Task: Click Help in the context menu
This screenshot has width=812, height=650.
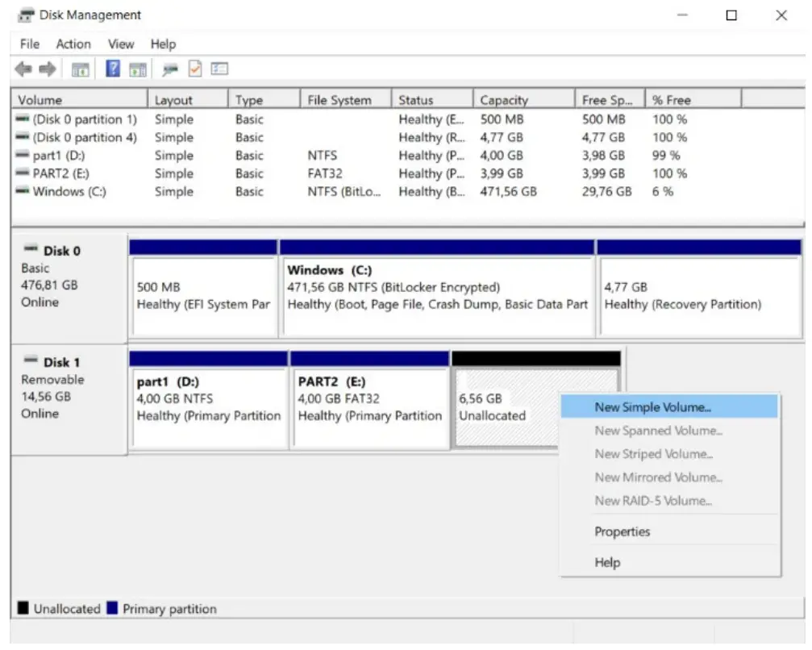Action: point(607,563)
